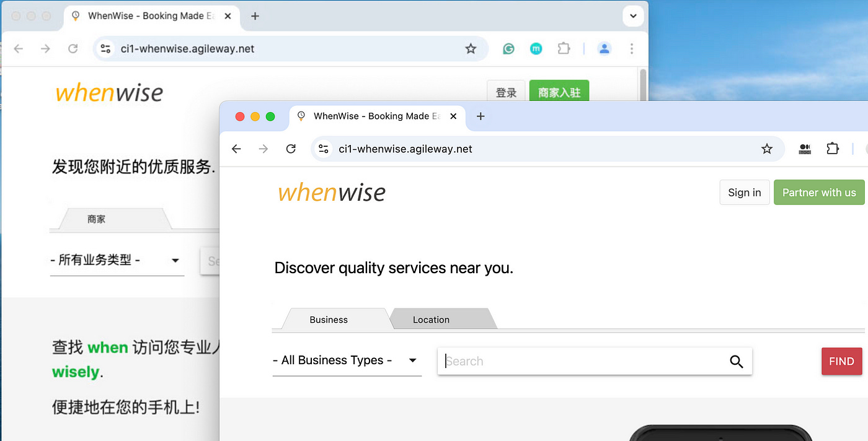Click the search magnifier icon
868x441 pixels.
pos(736,362)
